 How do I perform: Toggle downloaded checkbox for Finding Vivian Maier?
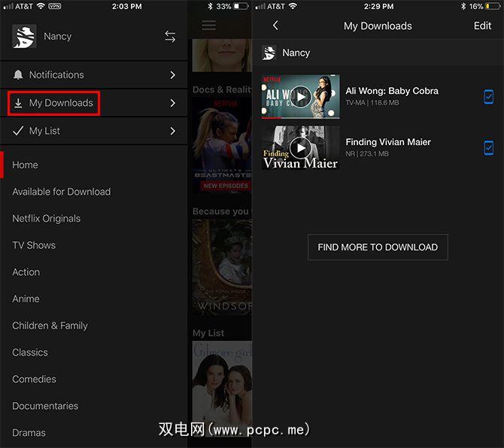(x=488, y=148)
